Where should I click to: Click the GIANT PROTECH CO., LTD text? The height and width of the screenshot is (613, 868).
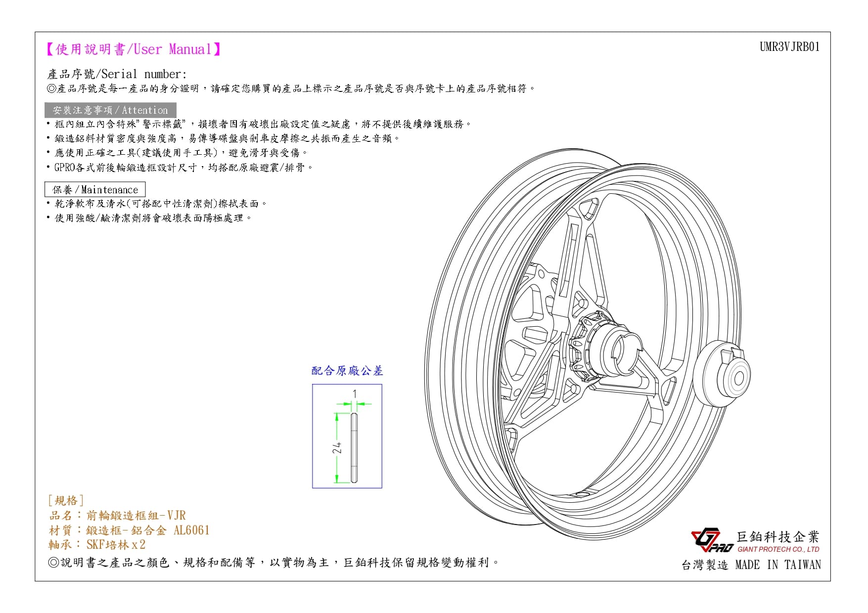(778, 549)
